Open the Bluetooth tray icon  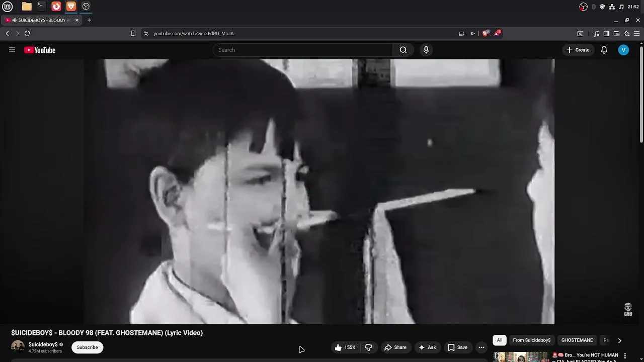[x=594, y=7]
